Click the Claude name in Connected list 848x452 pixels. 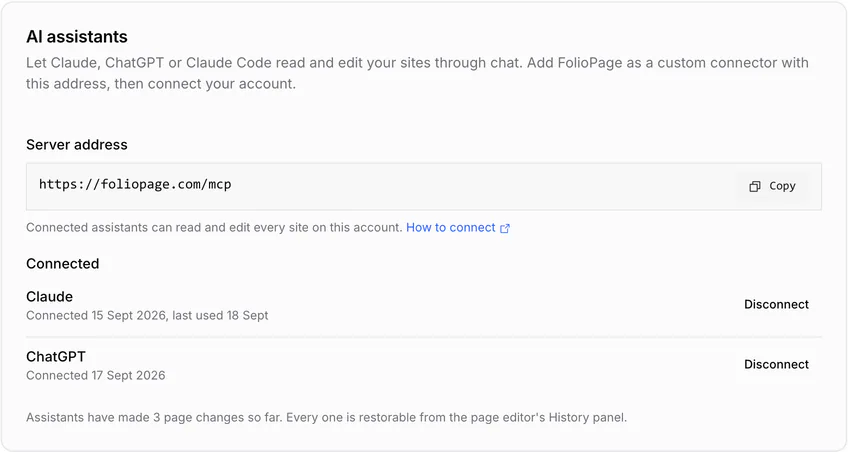(x=49, y=297)
